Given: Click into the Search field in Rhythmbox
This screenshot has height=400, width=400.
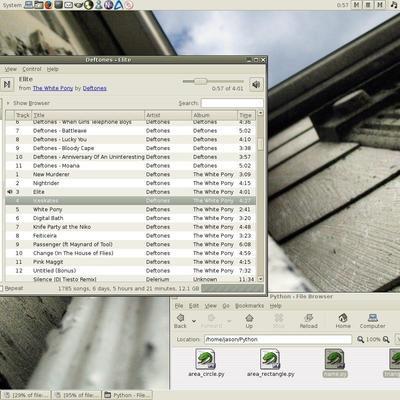Looking at the screenshot, I should point(232,103).
